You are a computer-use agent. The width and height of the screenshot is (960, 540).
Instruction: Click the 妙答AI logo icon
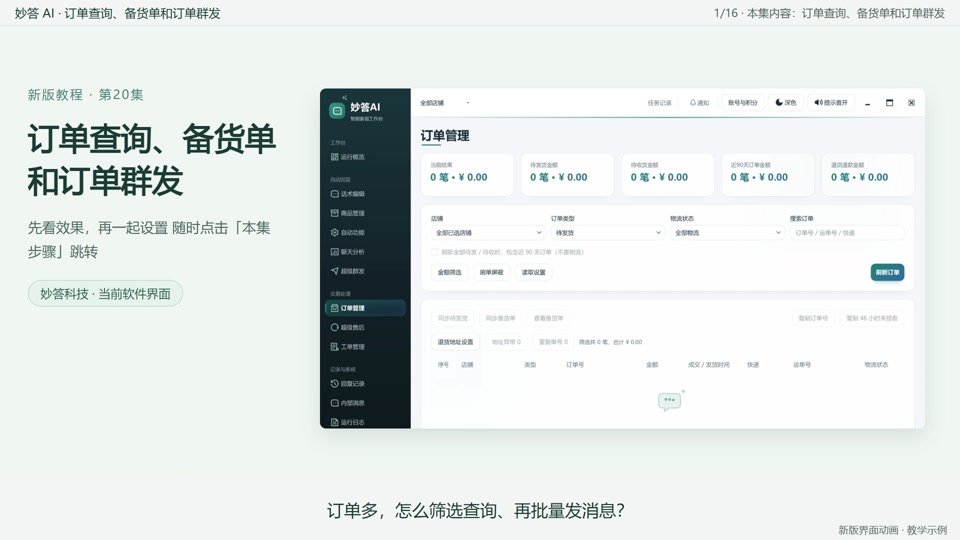(x=337, y=110)
